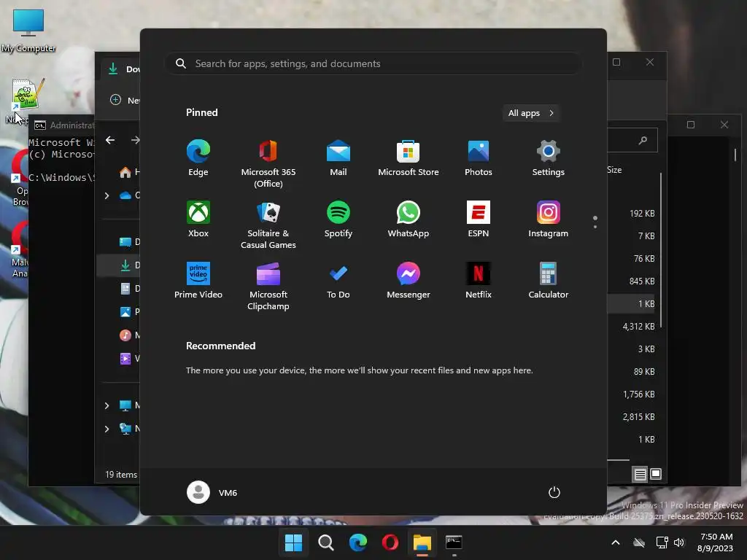Show hidden system tray icons

(616, 542)
